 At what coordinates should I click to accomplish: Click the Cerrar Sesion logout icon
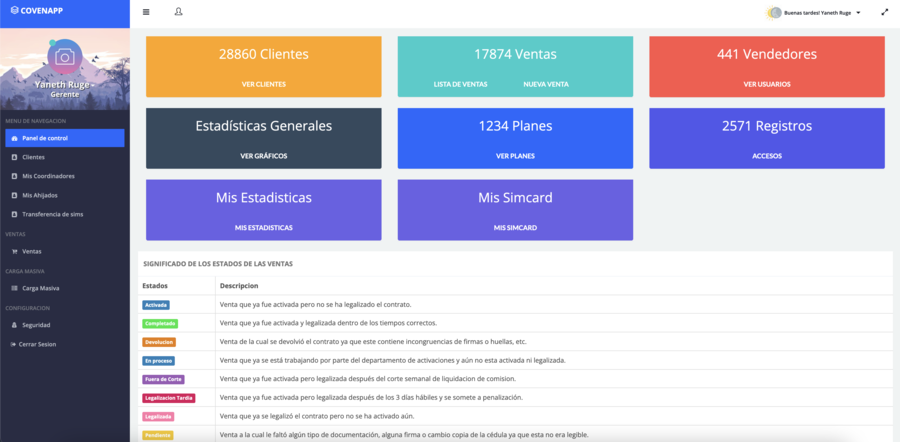13,344
